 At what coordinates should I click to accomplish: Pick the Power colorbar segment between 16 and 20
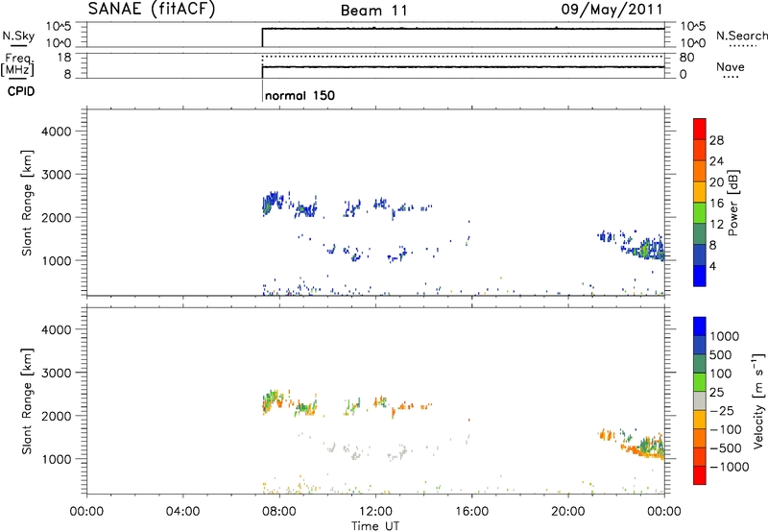coord(700,192)
